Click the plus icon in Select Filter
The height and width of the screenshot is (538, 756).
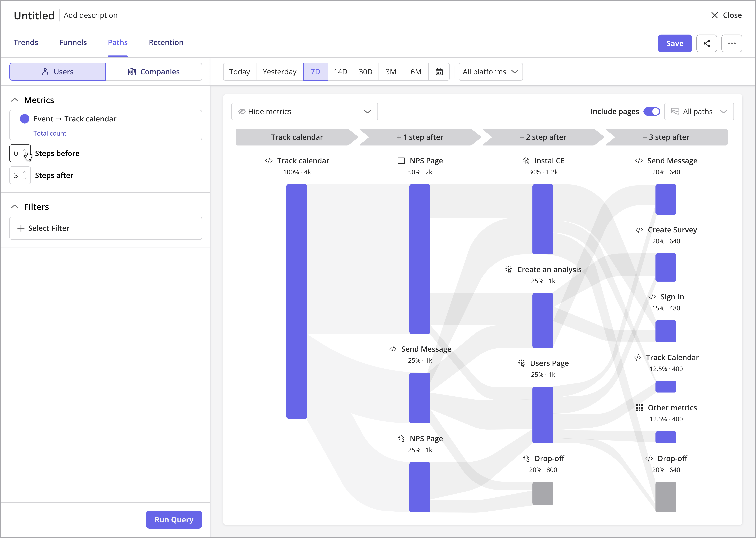21,228
